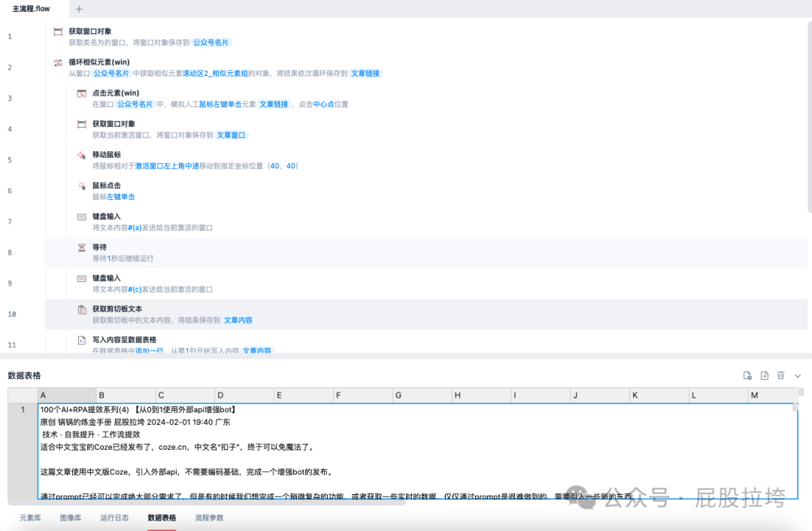The height and width of the screenshot is (531, 812).
Task: Click the 获取剪切板文本 clipboard icon
Action: tap(82, 310)
